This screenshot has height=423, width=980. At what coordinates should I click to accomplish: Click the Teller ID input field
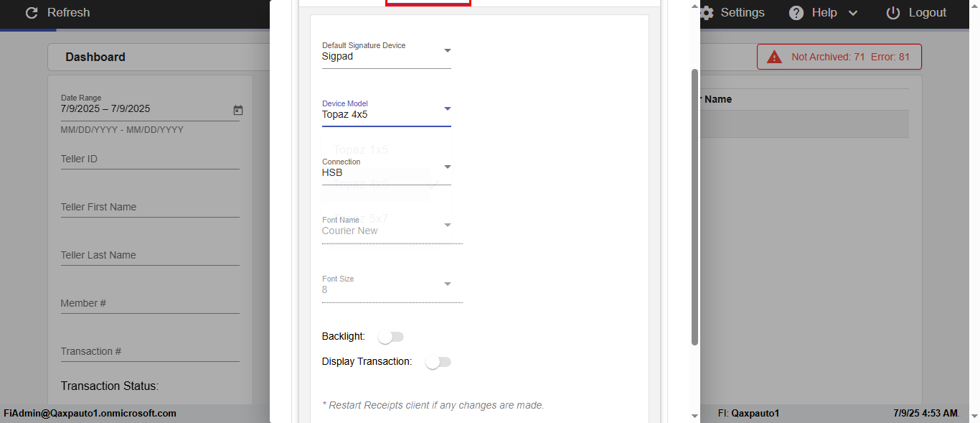(x=149, y=159)
